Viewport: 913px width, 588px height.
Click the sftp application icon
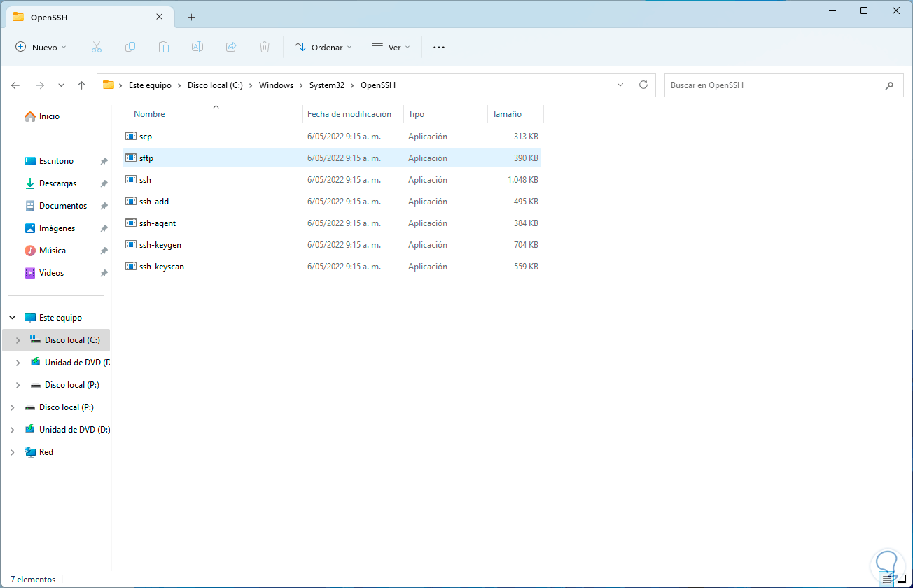[130, 158]
